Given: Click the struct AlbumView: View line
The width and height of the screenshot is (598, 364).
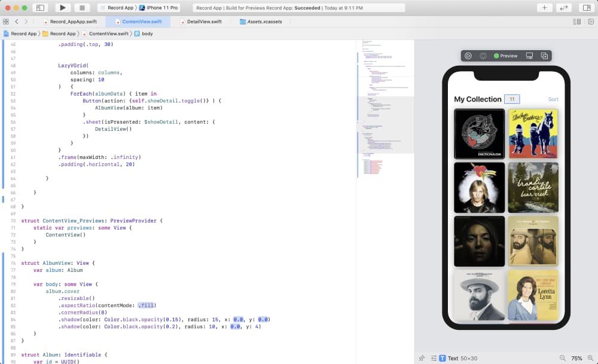Looking at the screenshot, I should click(x=58, y=263).
